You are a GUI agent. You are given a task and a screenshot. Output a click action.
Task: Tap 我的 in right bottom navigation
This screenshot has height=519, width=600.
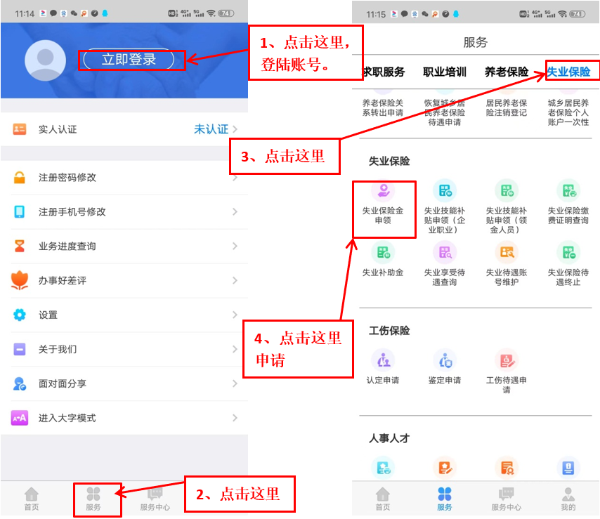click(568, 498)
